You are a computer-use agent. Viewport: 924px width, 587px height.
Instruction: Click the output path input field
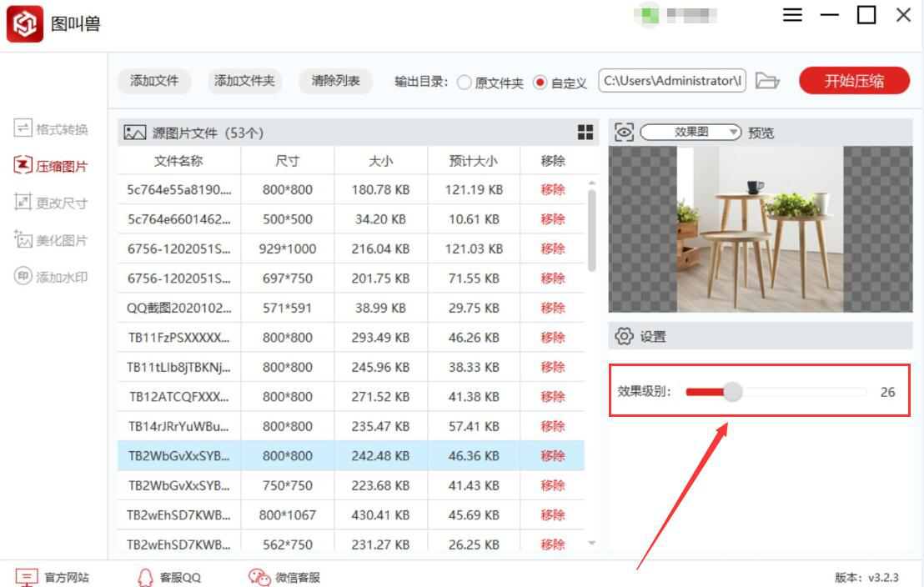pos(672,81)
